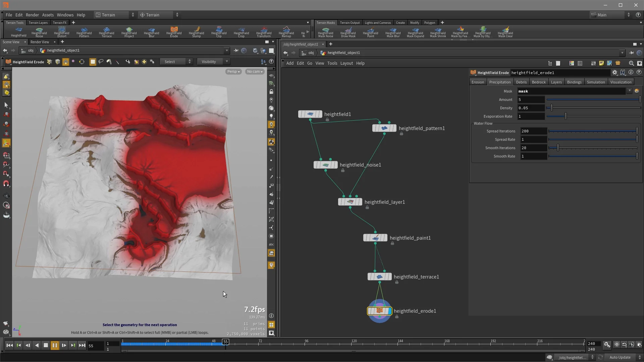This screenshot has height=362, width=644.
Task: Open the Visibility dropdown in the viewport toolbar
Action: [213, 61]
